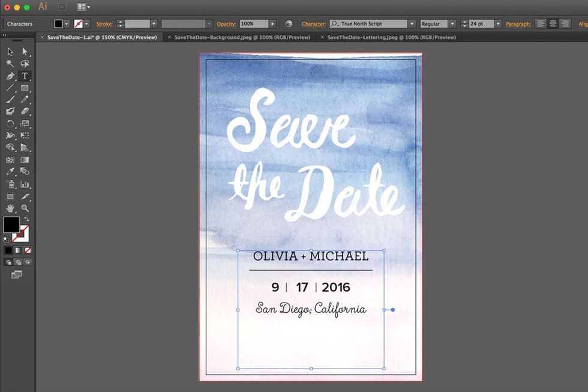Image resolution: width=588 pixels, height=392 pixels.
Task: Select the Zoom tool
Action: click(25, 208)
